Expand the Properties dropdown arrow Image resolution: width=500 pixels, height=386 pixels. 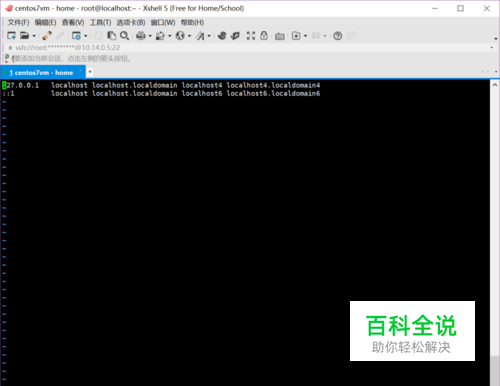[86, 36]
